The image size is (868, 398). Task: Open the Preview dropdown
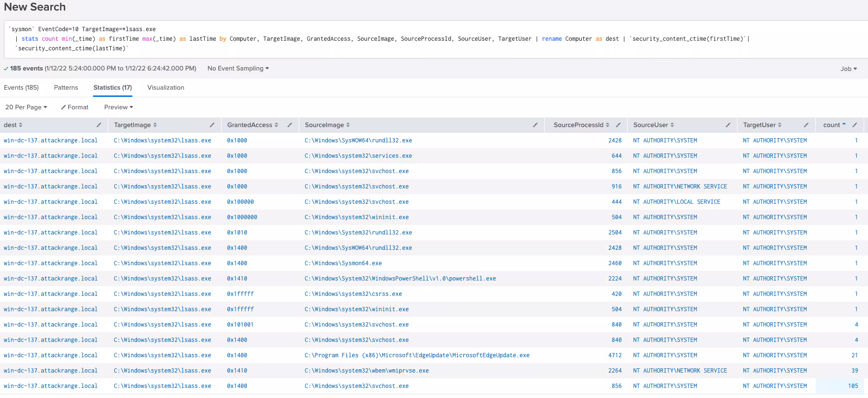[118, 107]
